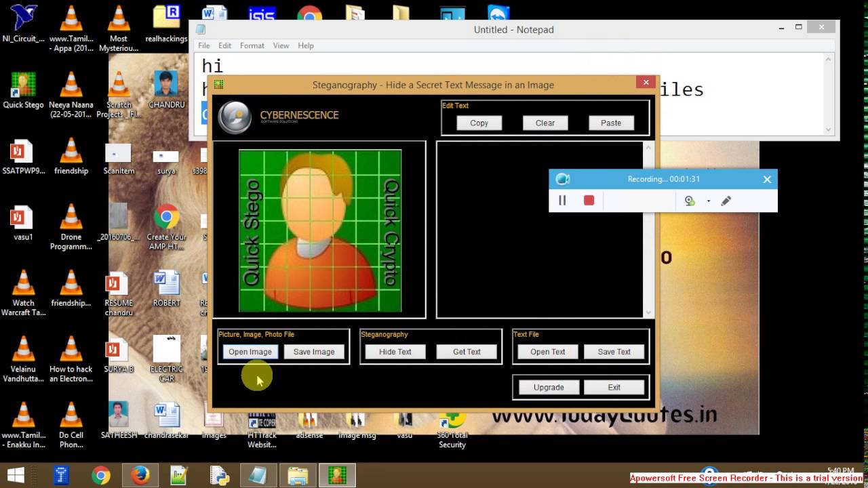Clear the secret text with Clear button
The width and height of the screenshot is (868, 488).
[x=545, y=123]
